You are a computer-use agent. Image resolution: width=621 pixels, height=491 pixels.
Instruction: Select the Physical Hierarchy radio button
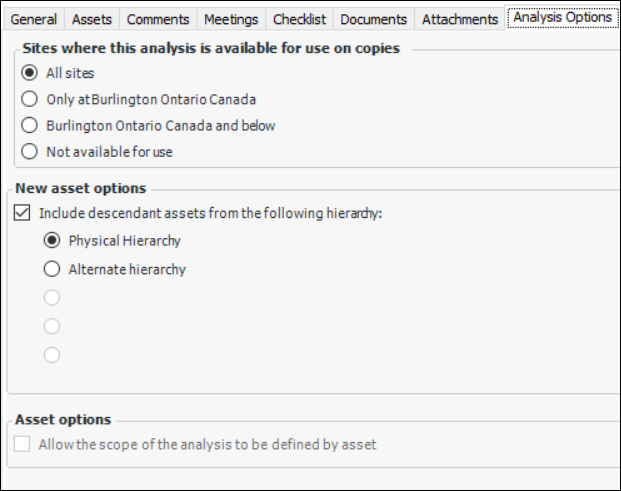coord(51,241)
